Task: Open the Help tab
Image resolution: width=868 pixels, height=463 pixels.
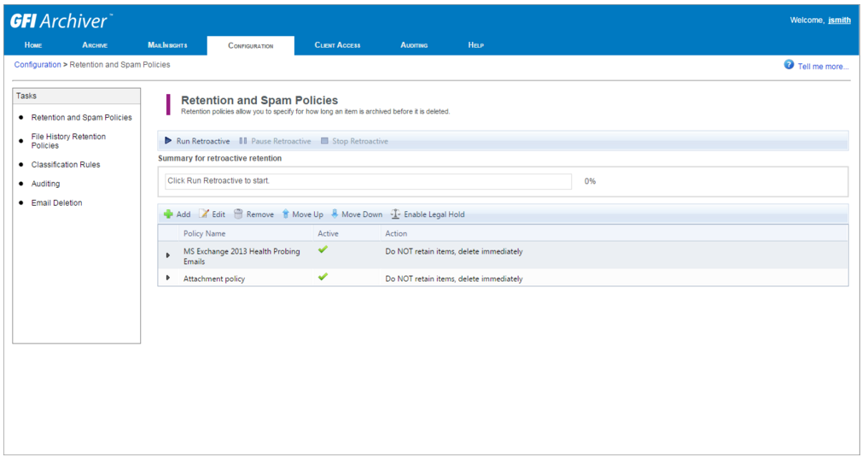Action: pos(475,45)
